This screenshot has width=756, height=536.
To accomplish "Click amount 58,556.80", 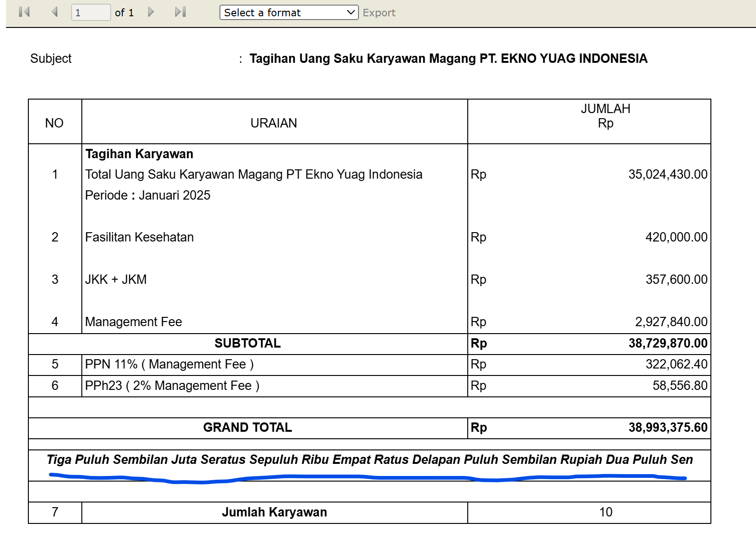I will pos(680,386).
